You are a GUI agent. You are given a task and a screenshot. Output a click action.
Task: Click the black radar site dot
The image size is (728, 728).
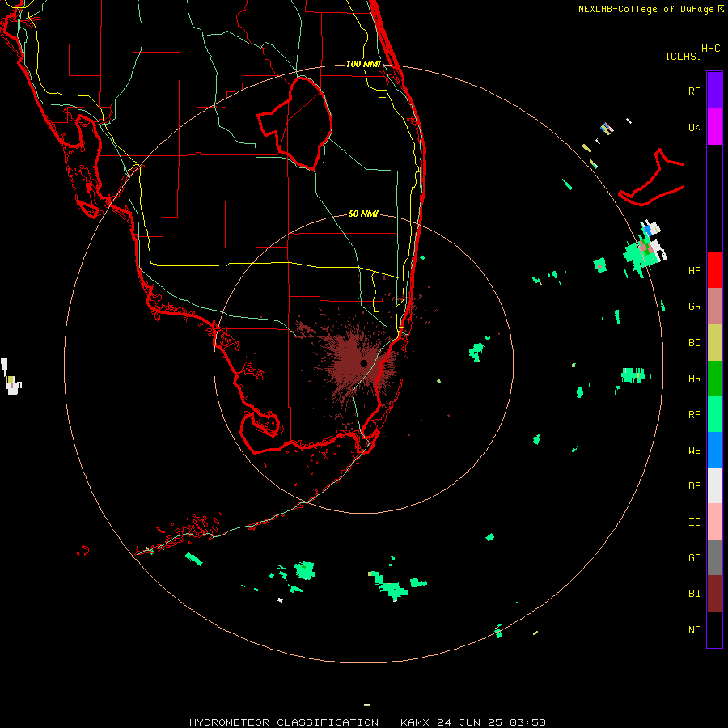(363, 363)
